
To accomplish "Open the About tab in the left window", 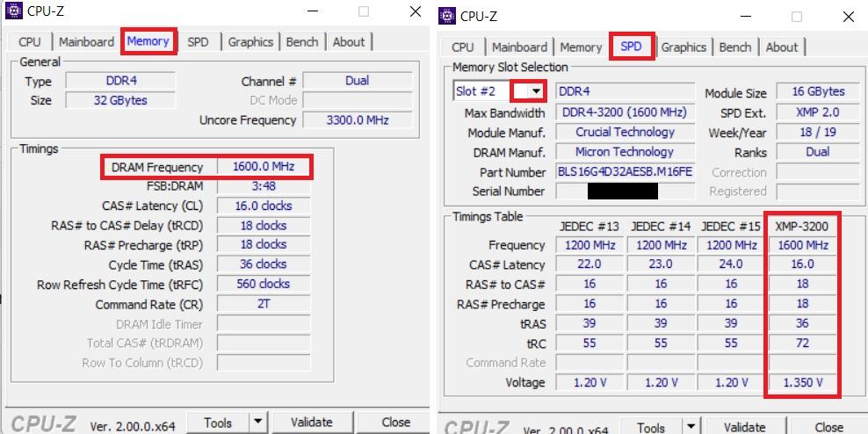I will (349, 42).
